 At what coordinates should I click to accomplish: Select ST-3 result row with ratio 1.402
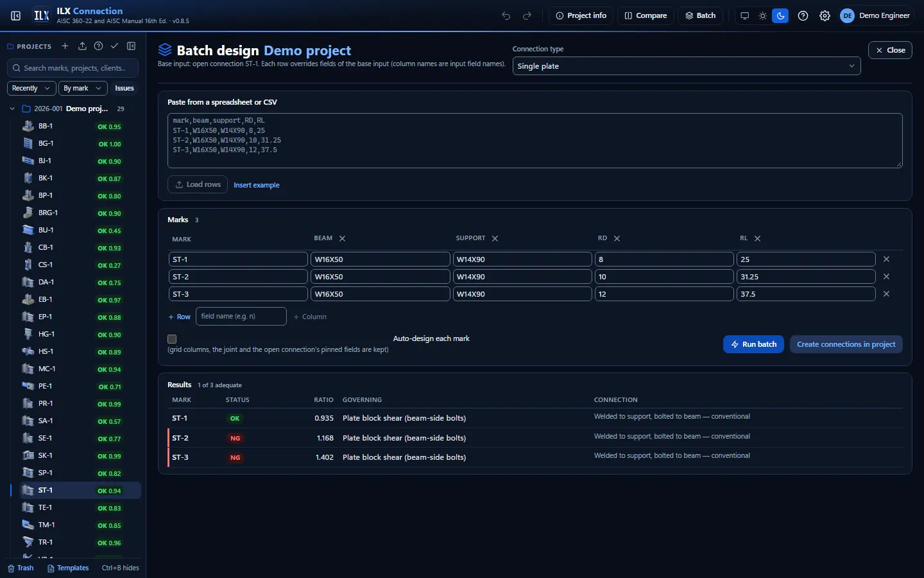[535, 457]
